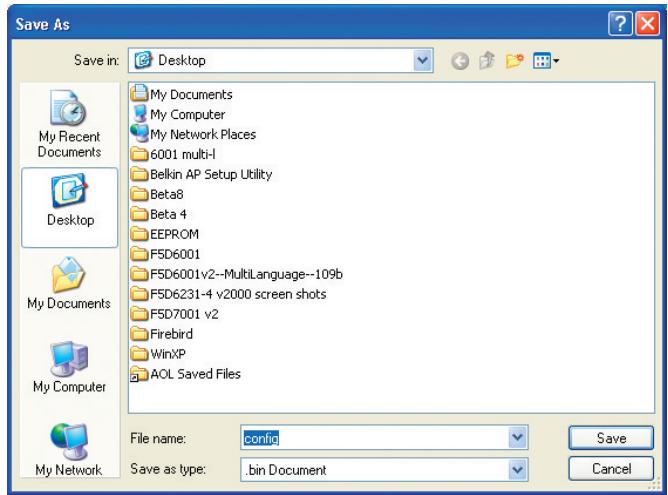
Task: Click the Save as type .bin Document box
Action: coord(384,469)
